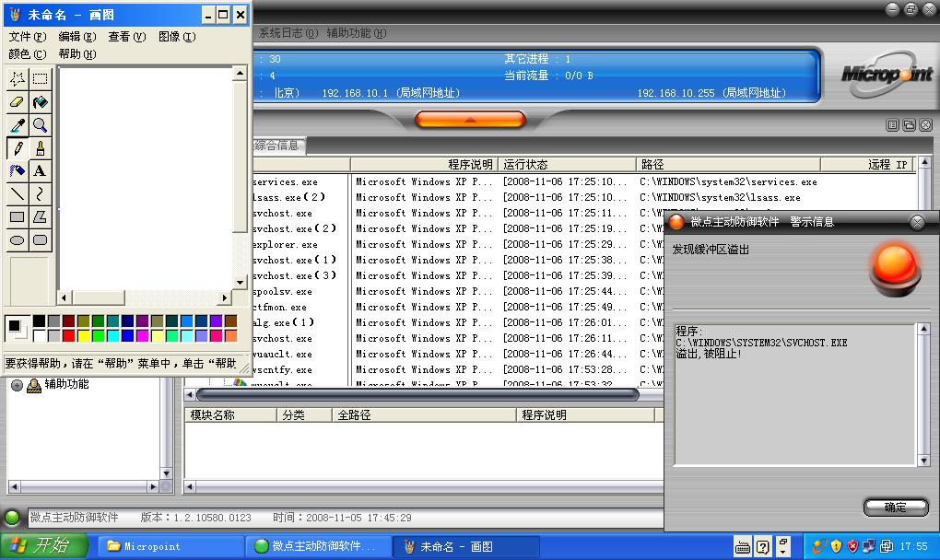Image resolution: width=940 pixels, height=560 pixels.
Task: Click the 全路径 column header in module list
Action: click(425, 415)
